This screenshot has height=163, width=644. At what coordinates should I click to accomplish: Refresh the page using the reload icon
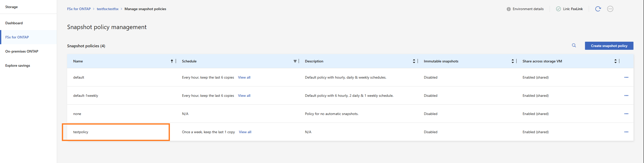point(598,9)
